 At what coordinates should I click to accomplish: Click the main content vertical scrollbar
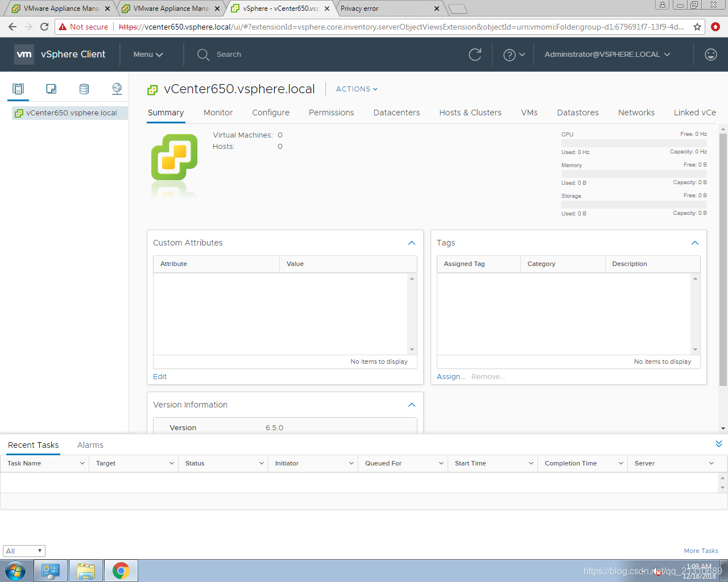click(x=723, y=259)
